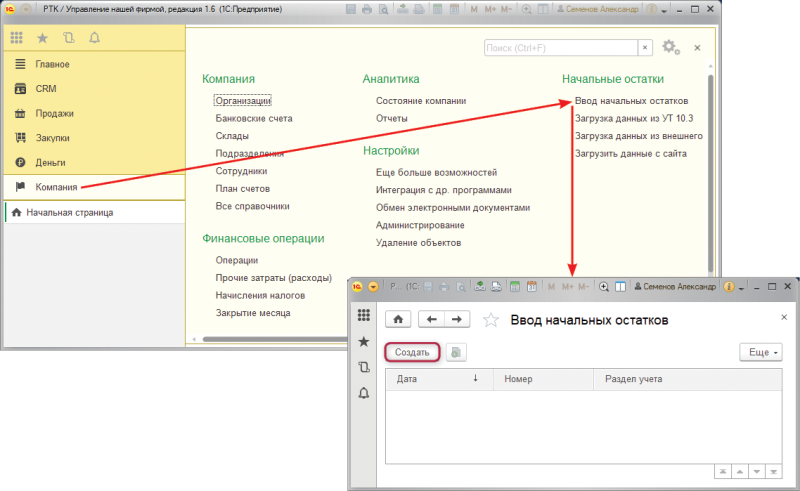Screen dimensions: 800x491
Task: Click save icon in main window title bar
Action: coord(351,9)
